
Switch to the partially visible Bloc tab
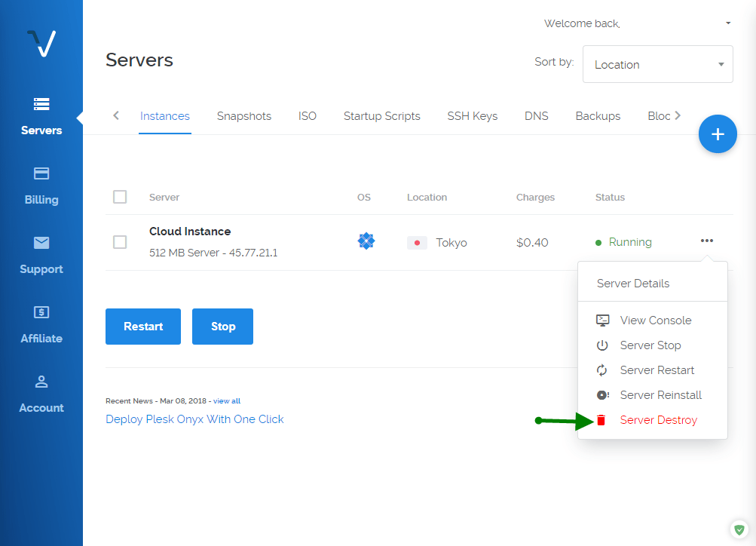(659, 116)
